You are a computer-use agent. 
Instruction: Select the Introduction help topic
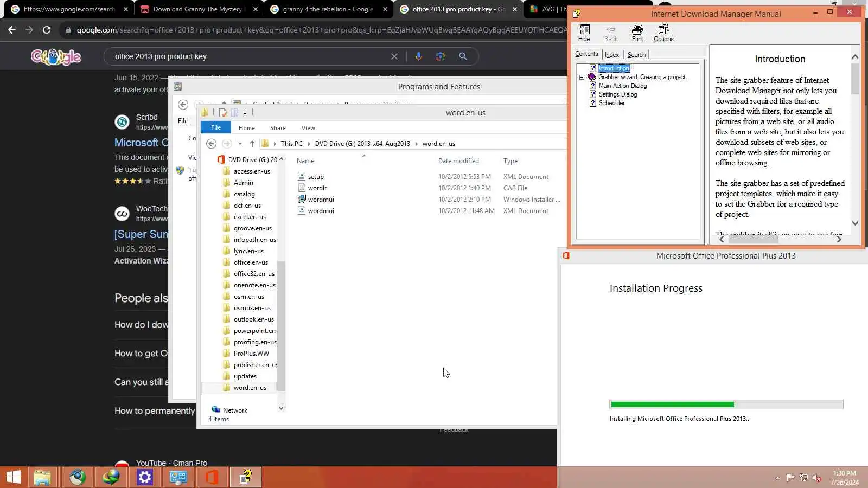click(614, 68)
